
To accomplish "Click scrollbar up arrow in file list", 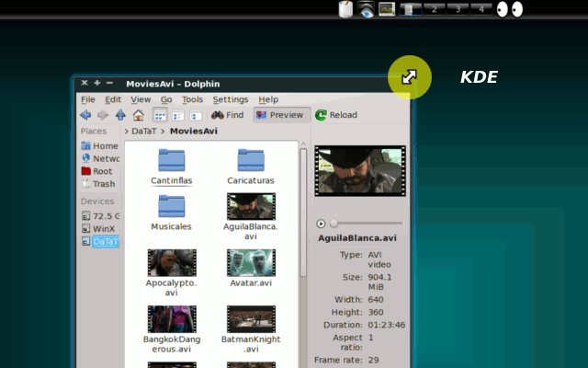I will [303, 144].
